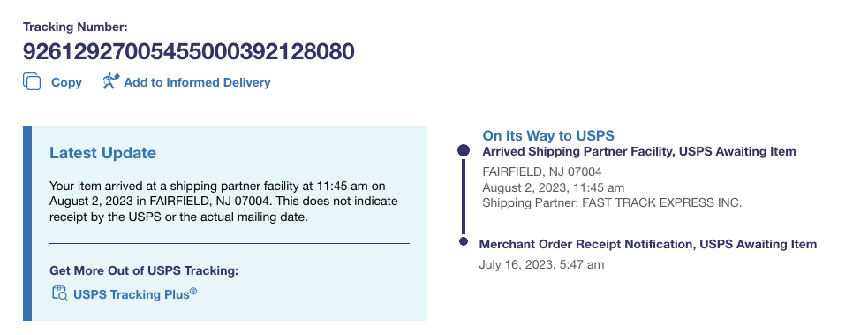Click the July 16, 2023, 5:47 am timestamp
This screenshot has height=335, width=868.
pos(541,264)
